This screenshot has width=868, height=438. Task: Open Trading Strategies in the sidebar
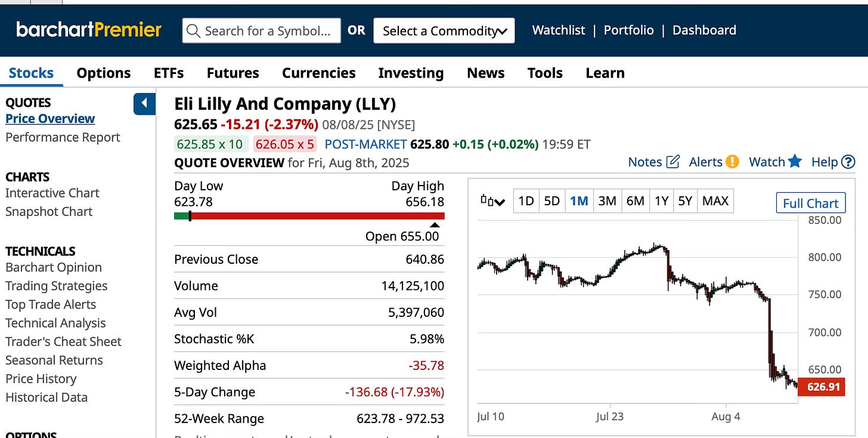(57, 286)
